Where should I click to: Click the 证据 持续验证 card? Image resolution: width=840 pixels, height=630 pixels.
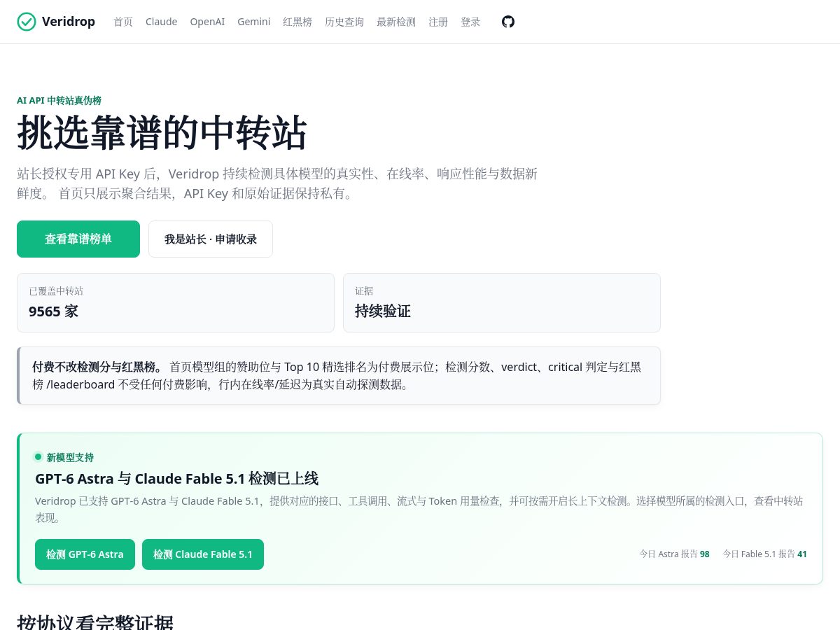tap(502, 302)
